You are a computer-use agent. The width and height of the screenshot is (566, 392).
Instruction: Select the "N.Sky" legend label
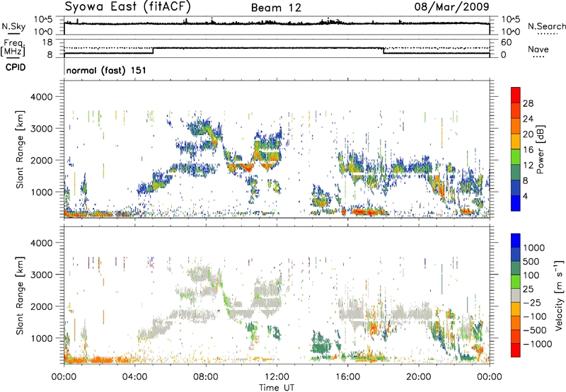coord(13,26)
